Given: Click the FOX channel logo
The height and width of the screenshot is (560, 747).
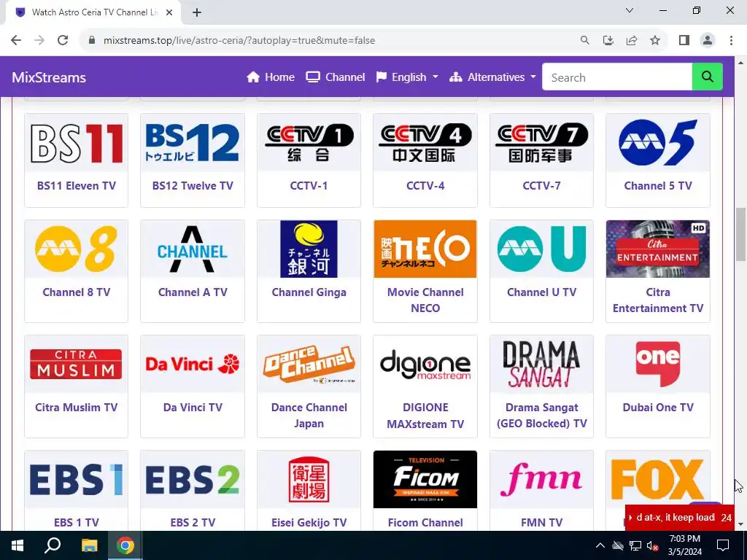Looking at the screenshot, I should (x=658, y=480).
